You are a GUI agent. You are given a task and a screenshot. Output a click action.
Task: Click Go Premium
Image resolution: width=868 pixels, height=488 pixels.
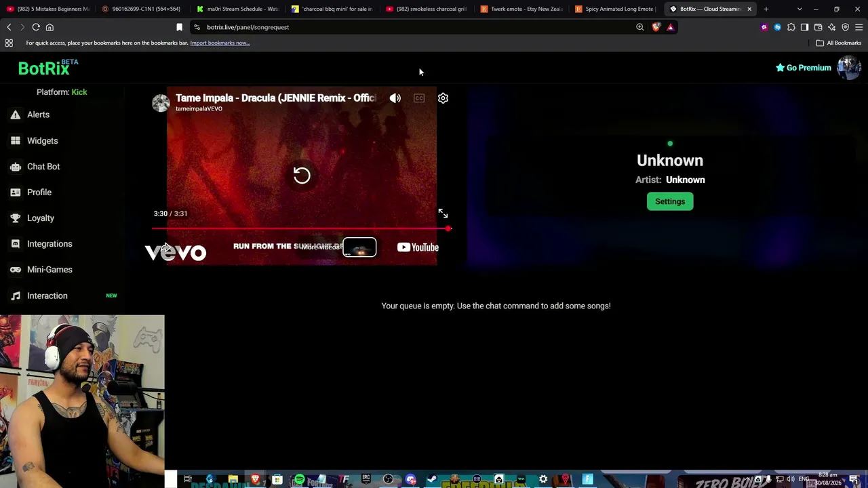coord(804,68)
